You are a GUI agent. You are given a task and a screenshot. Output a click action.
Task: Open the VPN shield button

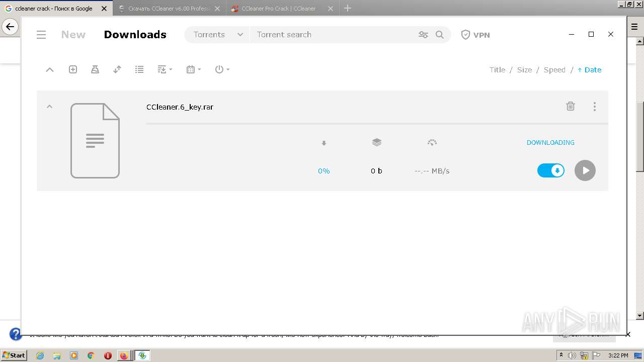click(x=475, y=35)
